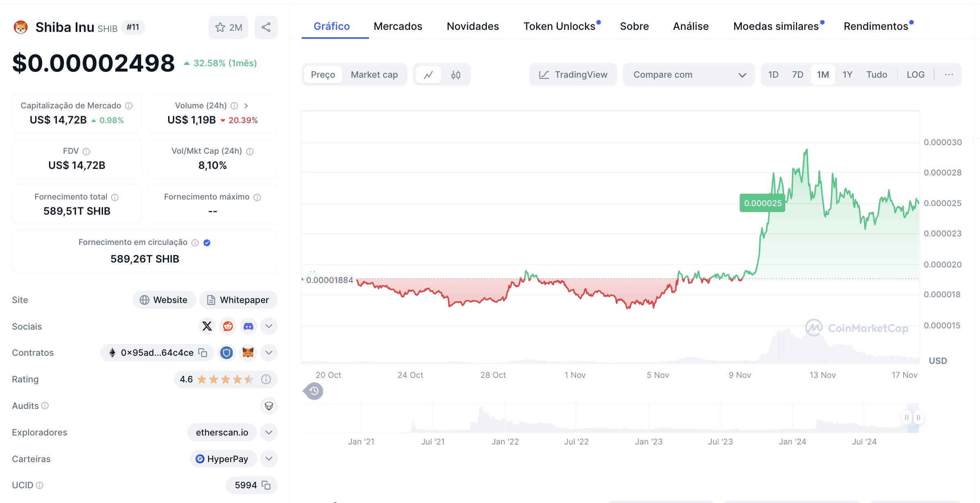This screenshot has width=980, height=503.
Task: Expand Exploradores list chevron
Action: pyautogui.click(x=269, y=432)
